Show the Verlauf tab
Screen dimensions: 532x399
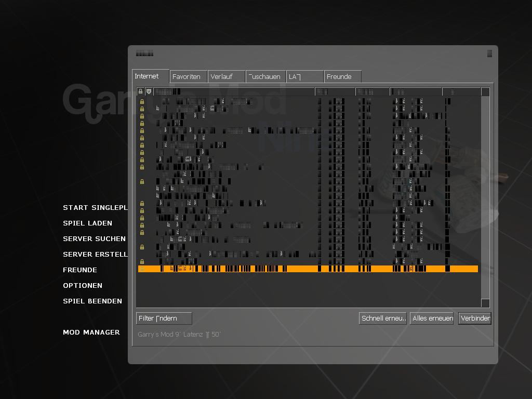[227, 77]
